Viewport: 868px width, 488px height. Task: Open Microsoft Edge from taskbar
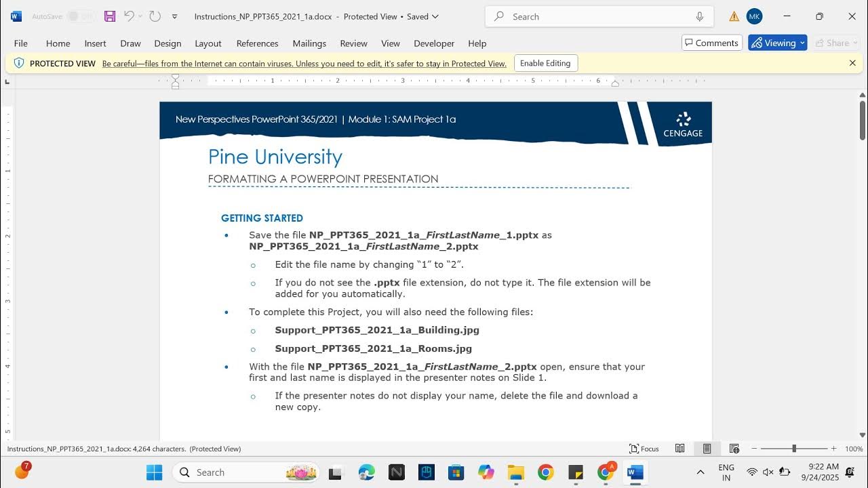tap(366, 472)
